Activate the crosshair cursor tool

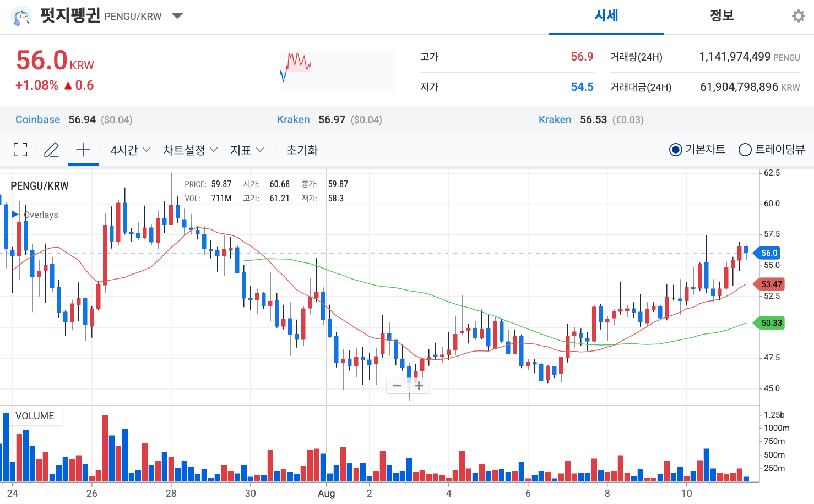pyautogui.click(x=83, y=150)
